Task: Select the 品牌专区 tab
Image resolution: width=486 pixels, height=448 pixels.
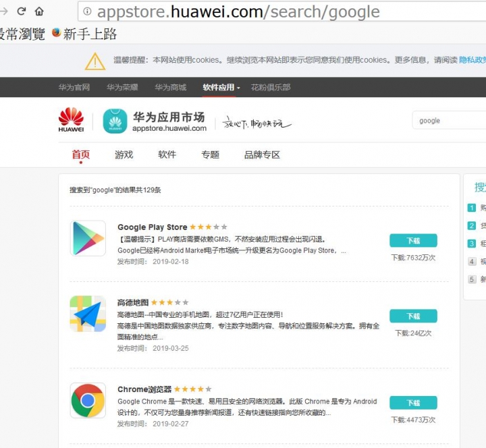Action: pos(262,155)
